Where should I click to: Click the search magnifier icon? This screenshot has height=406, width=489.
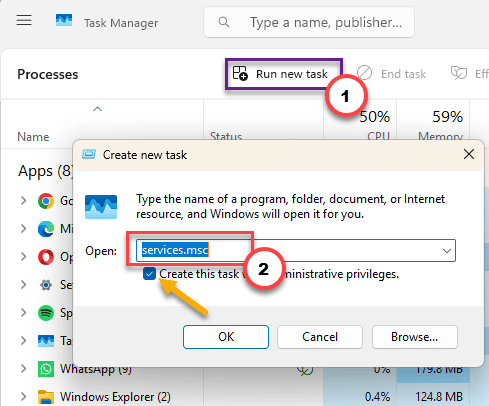coord(224,22)
